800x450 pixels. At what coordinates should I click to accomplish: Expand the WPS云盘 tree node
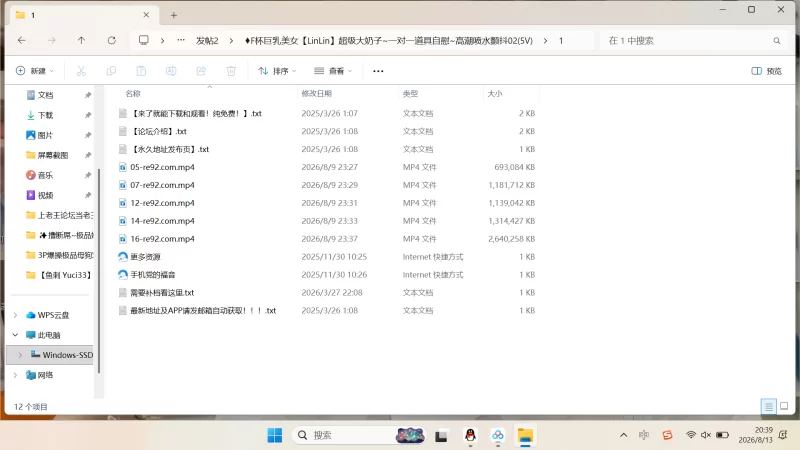coord(15,315)
